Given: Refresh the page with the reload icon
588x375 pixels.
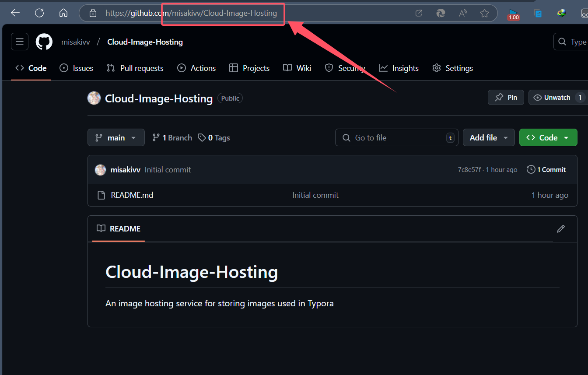Looking at the screenshot, I should pyautogui.click(x=39, y=13).
